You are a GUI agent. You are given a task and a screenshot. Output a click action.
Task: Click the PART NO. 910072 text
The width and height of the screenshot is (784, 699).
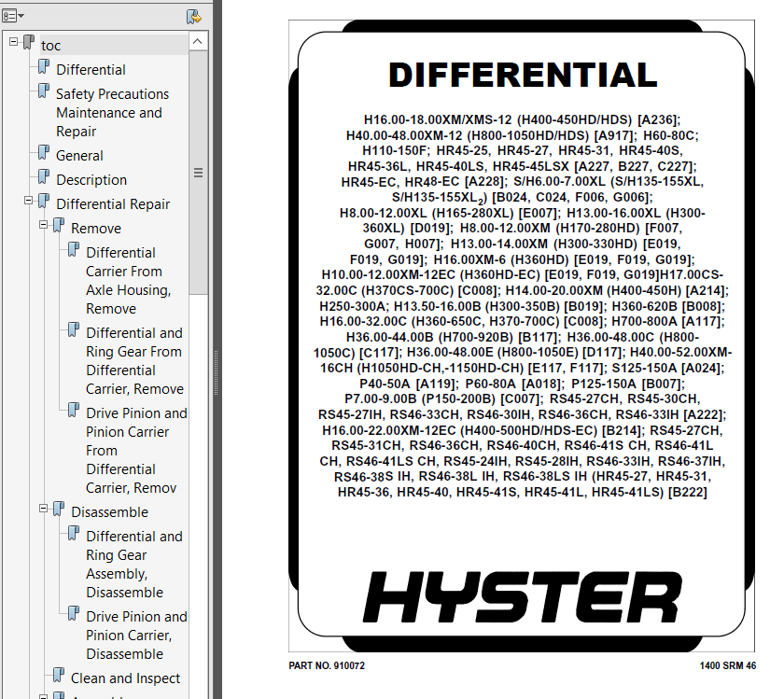[x=327, y=665]
